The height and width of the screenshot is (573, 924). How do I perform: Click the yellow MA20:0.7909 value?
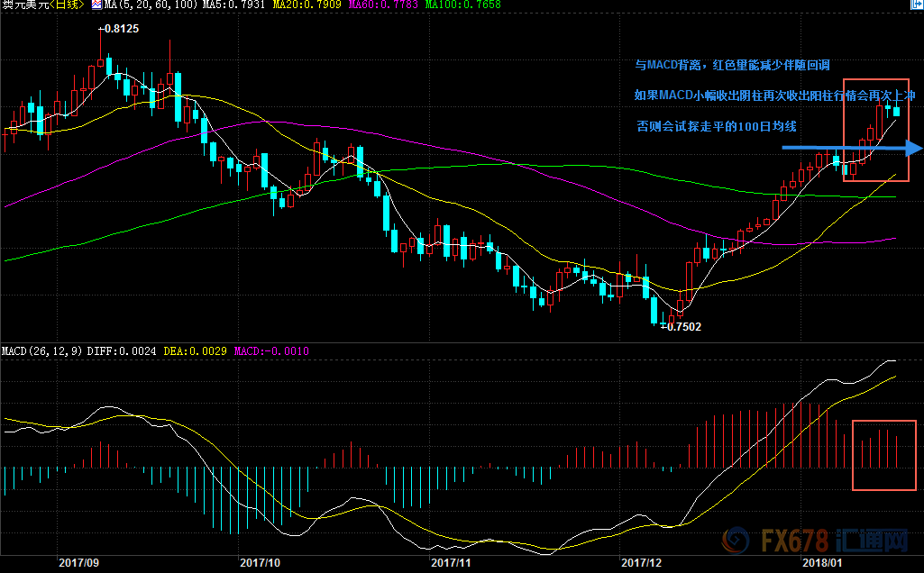(x=307, y=5)
